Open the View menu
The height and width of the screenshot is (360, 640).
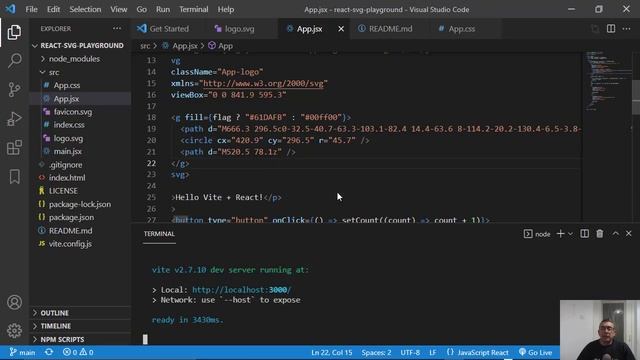[x=118, y=9]
